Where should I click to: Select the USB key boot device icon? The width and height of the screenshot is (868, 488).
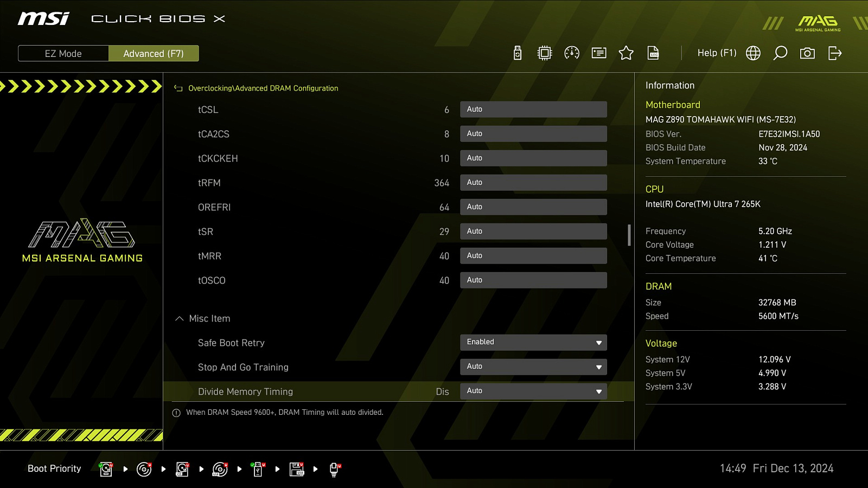pyautogui.click(x=258, y=469)
